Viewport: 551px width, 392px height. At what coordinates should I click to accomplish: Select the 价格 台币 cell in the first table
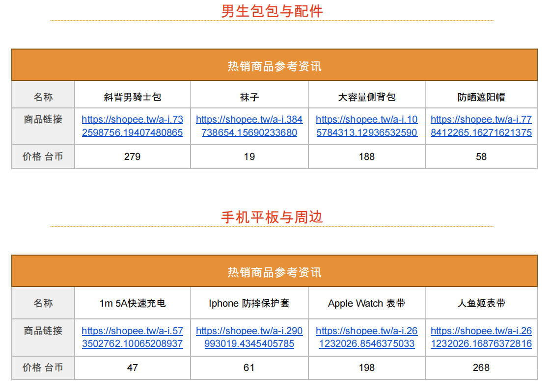point(43,156)
